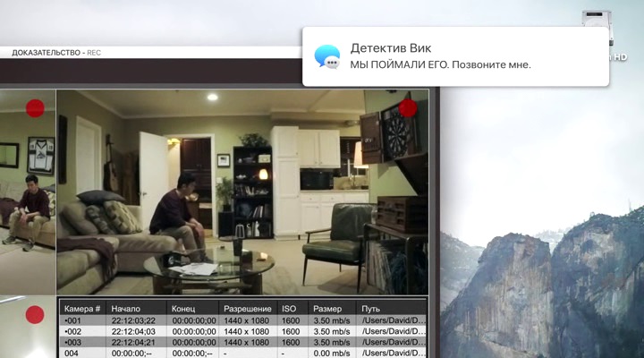Click the 0.00 mb/s size value
The height and width of the screenshot is (358, 644).
(x=332, y=353)
